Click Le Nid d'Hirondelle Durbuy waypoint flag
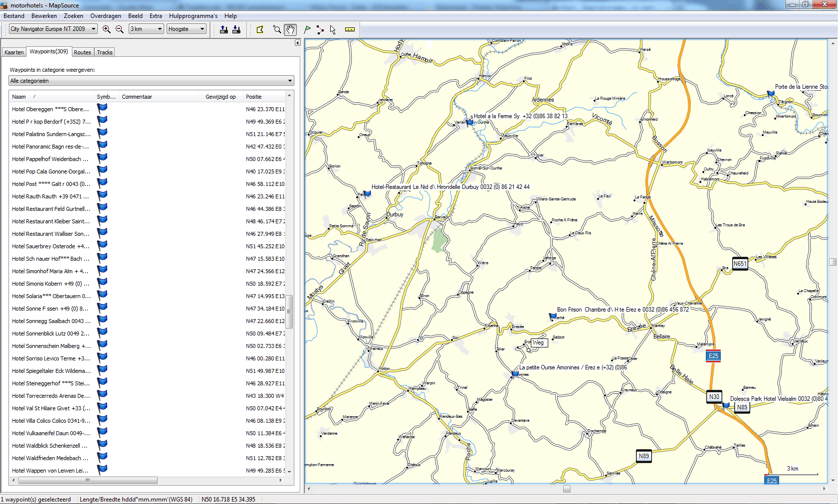 (x=367, y=194)
